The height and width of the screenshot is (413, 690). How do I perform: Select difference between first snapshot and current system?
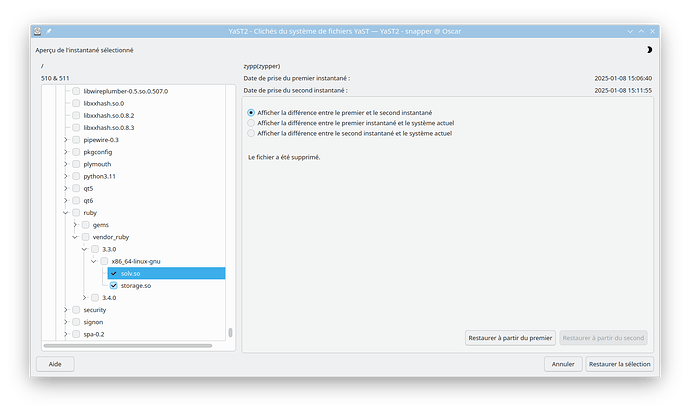tap(251, 123)
